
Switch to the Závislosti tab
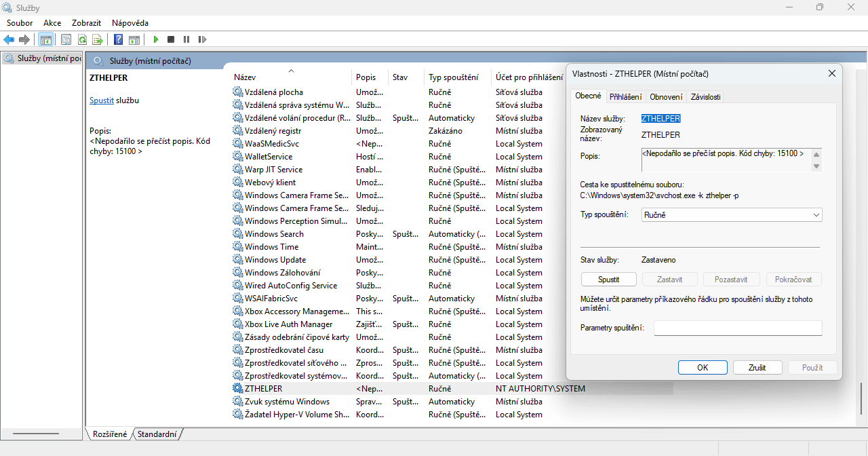pos(705,96)
